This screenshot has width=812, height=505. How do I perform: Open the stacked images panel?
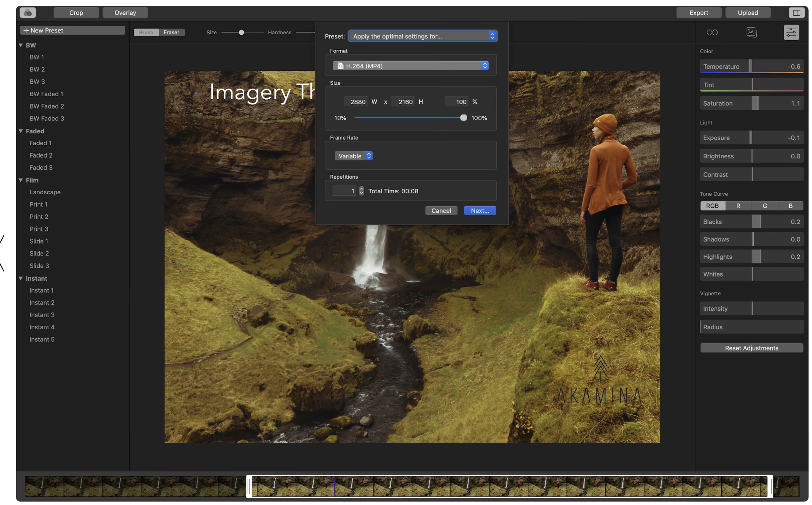(x=751, y=33)
